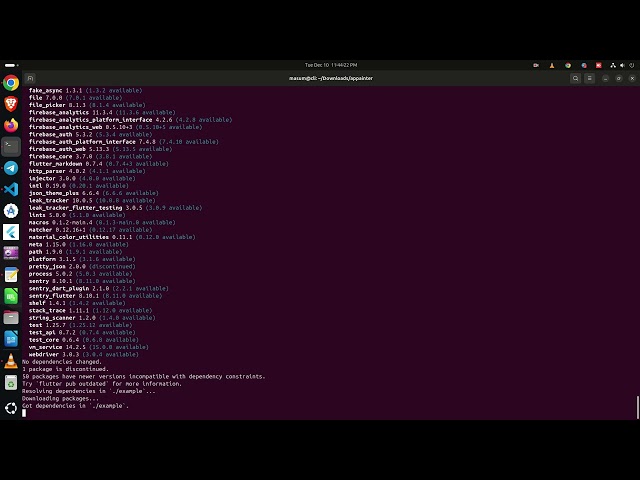The image size is (640, 480).
Task: Click '1 package is discontinued.' output line
Action: (x=65, y=369)
